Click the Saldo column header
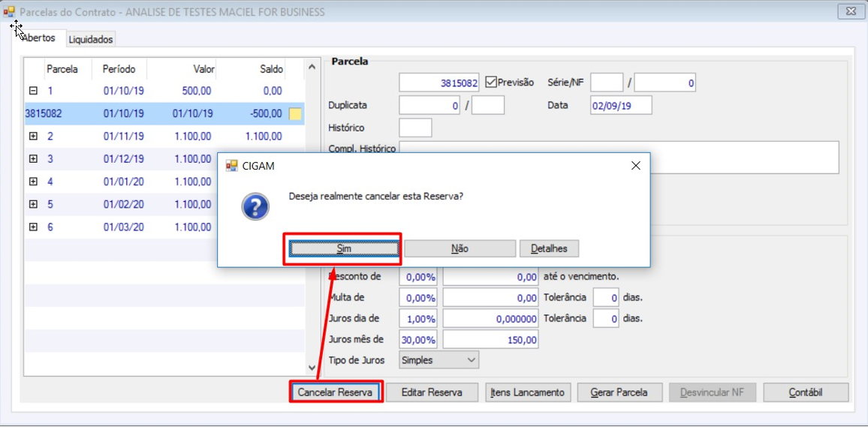868x427 pixels. coord(272,69)
